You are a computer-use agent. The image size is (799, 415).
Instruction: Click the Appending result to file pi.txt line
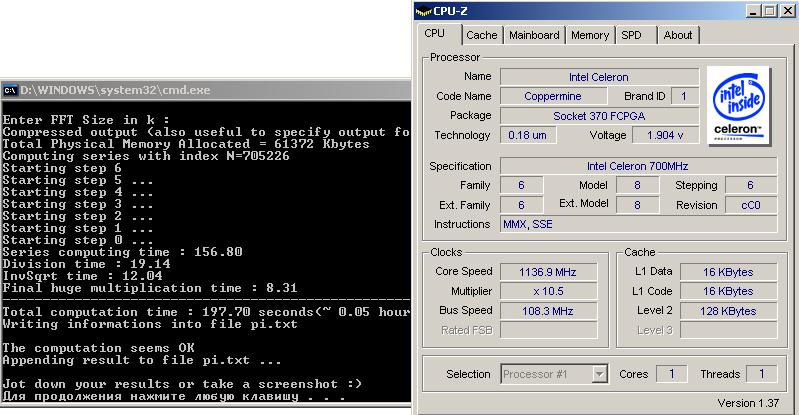coord(142,360)
